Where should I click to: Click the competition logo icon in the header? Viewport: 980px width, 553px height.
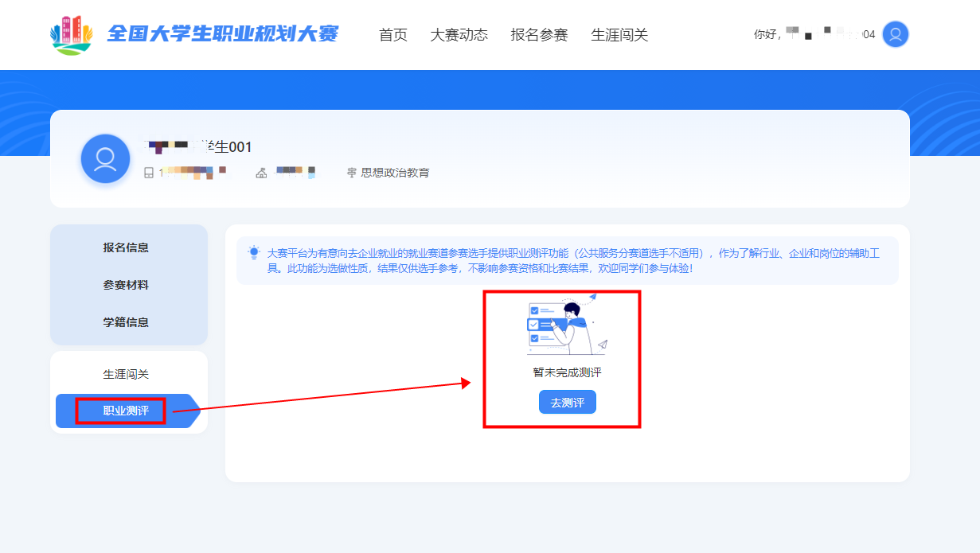[71, 34]
